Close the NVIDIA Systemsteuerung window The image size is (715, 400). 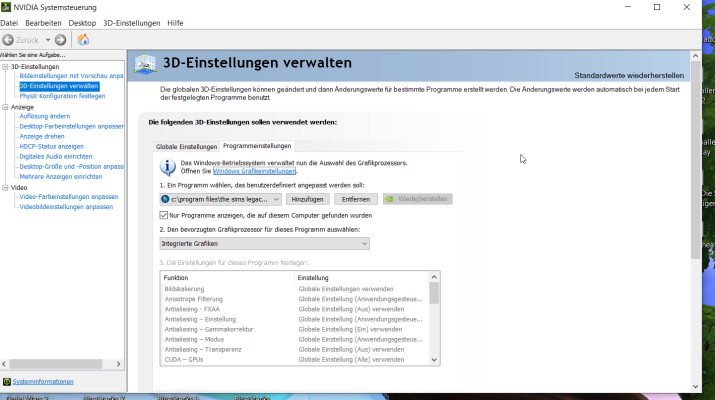(x=687, y=7)
